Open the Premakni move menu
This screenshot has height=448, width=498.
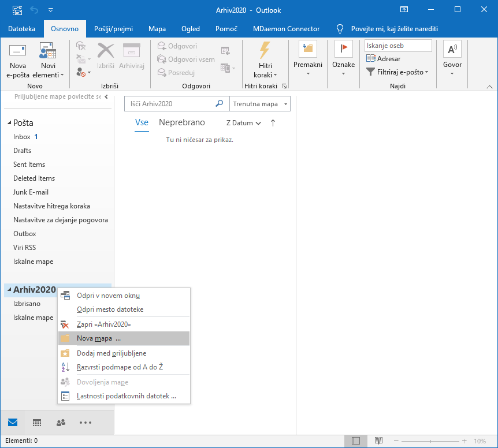coord(308,59)
